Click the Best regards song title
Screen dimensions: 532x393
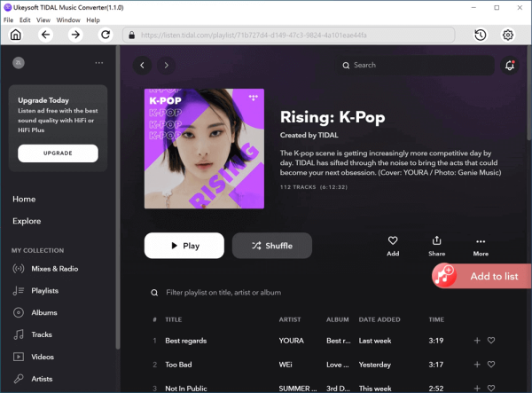tap(186, 341)
